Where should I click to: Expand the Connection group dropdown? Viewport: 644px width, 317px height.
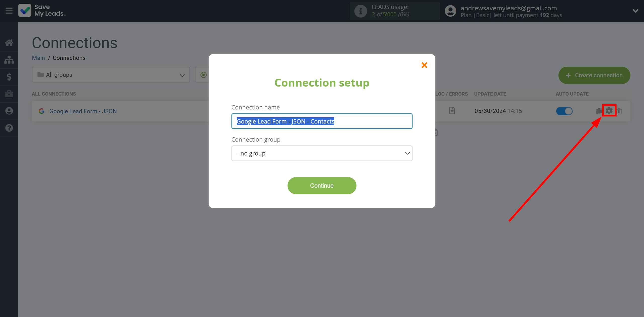(x=321, y=153)
